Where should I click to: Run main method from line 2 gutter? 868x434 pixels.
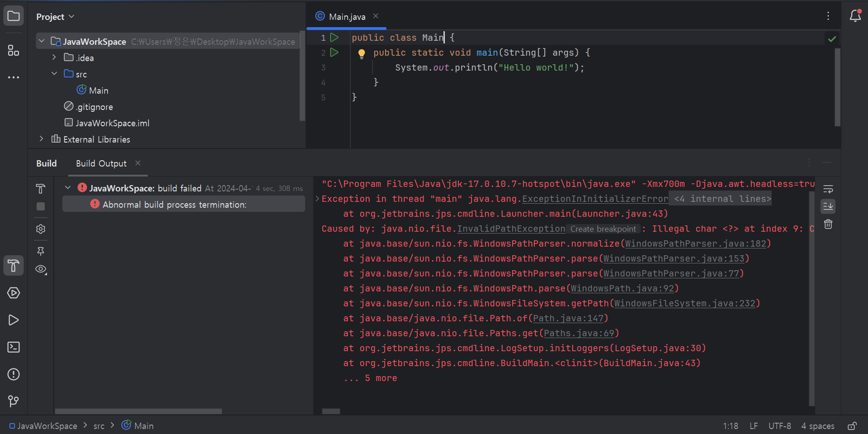point(335,52)
